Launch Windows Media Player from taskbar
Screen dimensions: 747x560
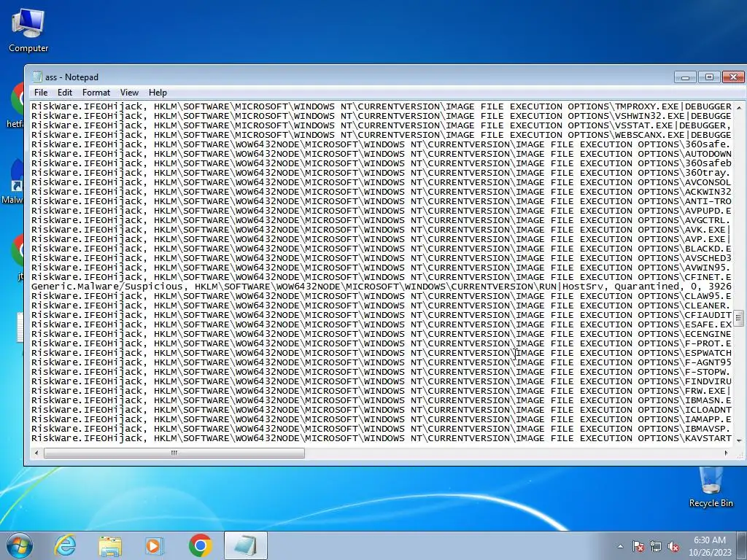pos(155,545)
